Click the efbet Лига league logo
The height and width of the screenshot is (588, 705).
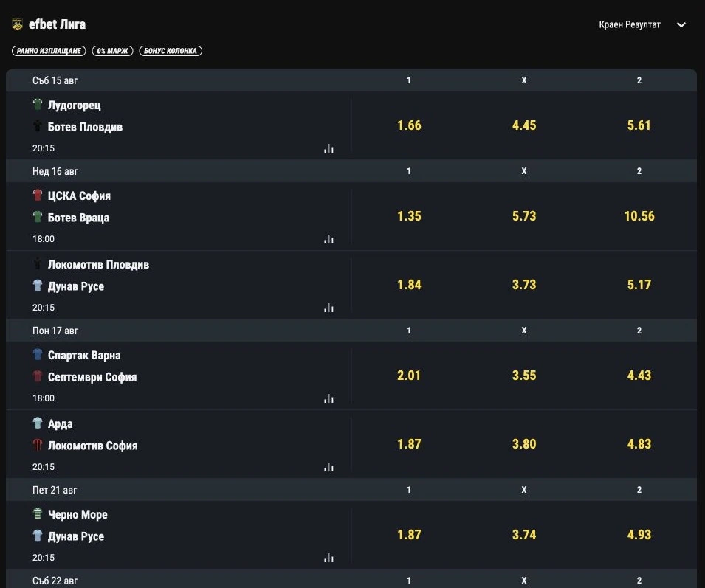pos(17,24)
